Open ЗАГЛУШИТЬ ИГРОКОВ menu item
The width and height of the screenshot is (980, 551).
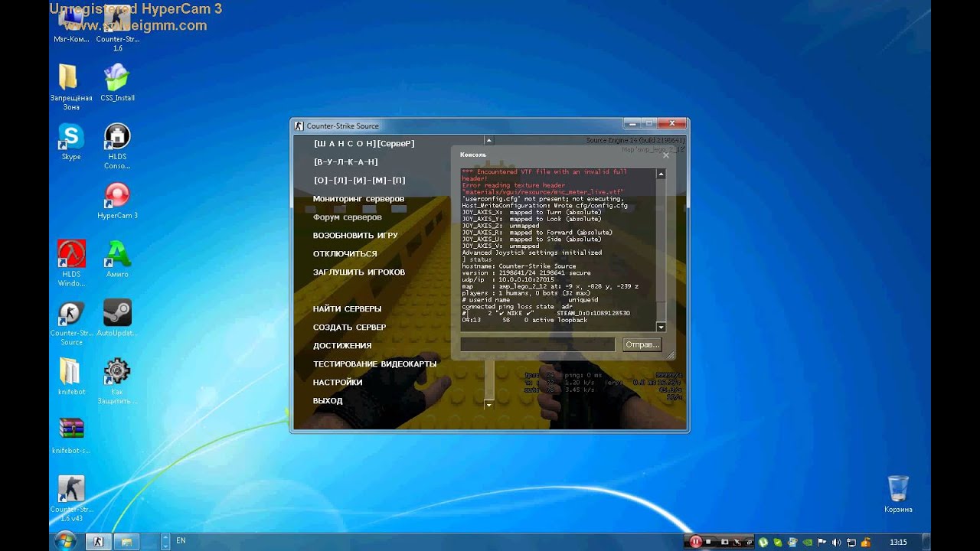click(359, 272)
